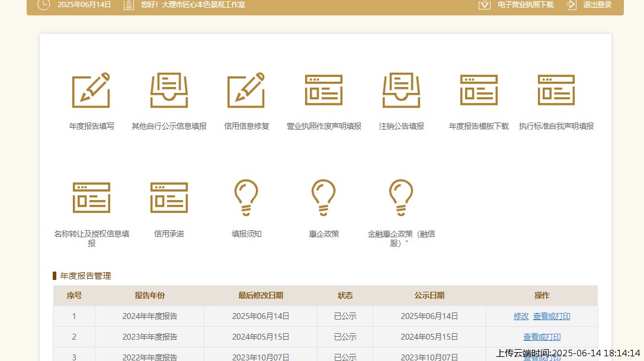This screenshot has width=644, height=361.
Task: Click the 操作 column header
Action: 542,295
